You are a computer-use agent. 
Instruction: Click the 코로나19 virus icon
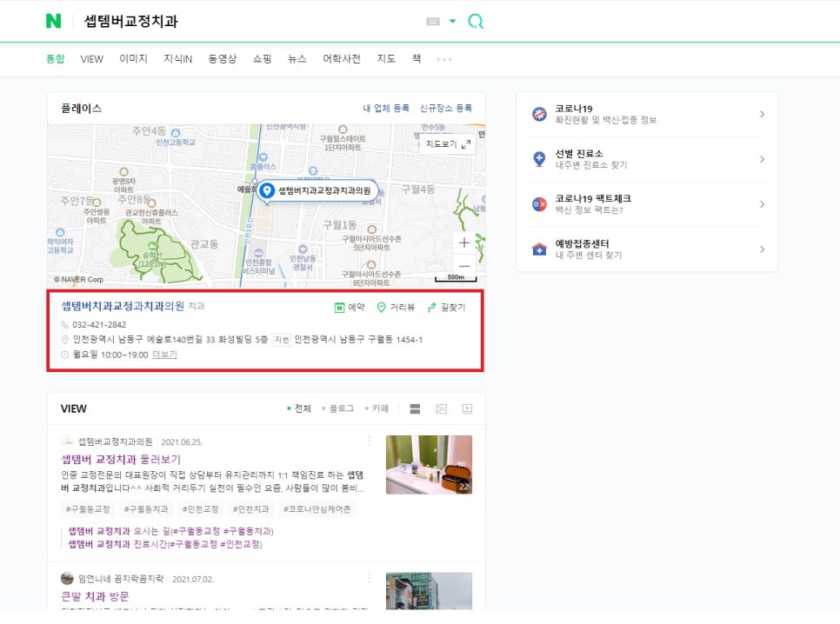click(x=539, y=114)
